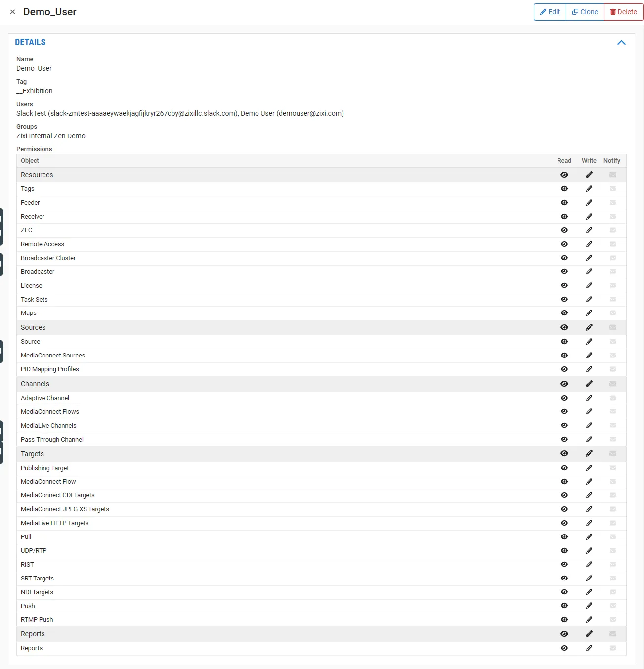Click the Notify column header
The image size is (644, 669).
612,161
